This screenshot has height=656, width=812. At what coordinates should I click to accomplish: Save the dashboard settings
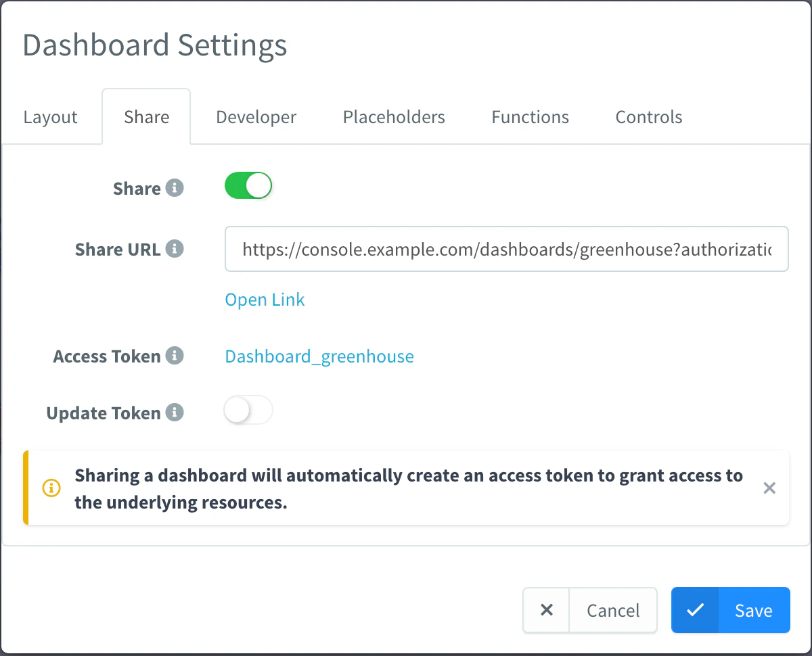pyautogui.click(x=731, y=610)
